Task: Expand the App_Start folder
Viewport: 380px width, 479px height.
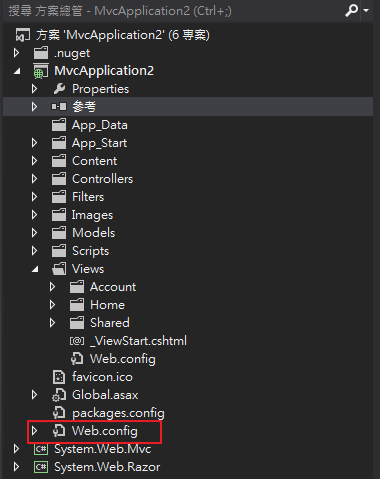Action: [34, 143]
